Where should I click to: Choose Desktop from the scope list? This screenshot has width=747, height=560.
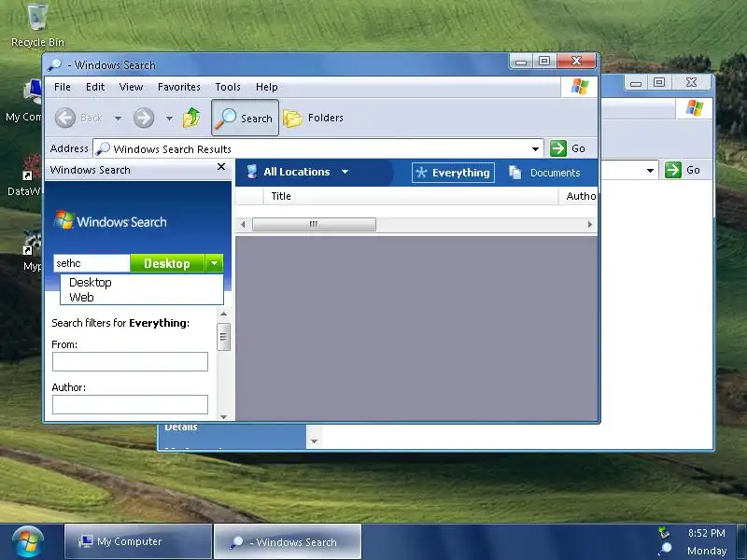(90, 283)
